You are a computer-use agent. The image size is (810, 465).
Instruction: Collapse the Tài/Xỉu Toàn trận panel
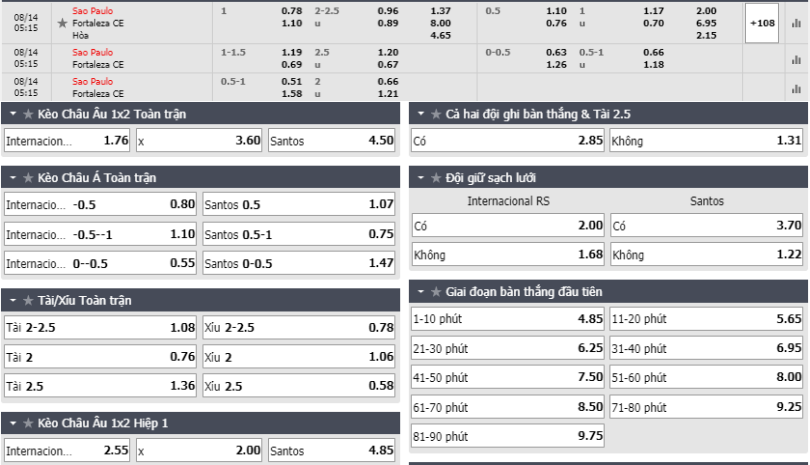point(13,300)
